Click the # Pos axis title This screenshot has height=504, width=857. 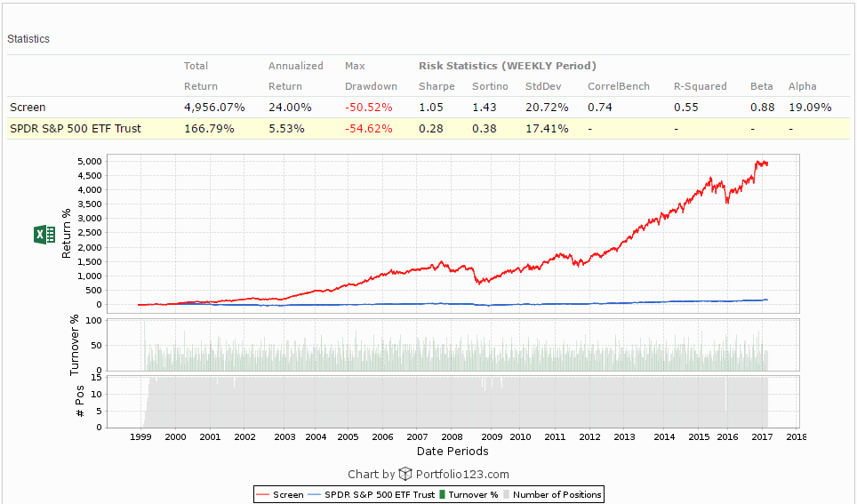tap(80, 401)
